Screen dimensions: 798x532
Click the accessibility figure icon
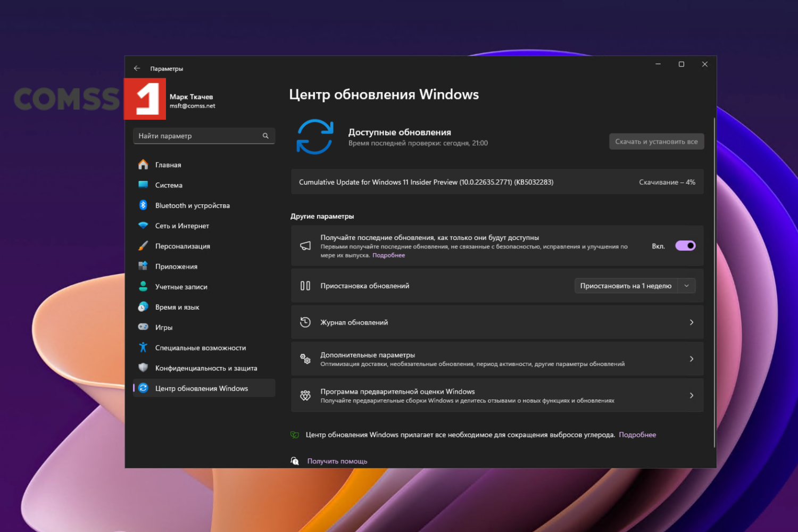pyautogui.click(x=143, y=347)
